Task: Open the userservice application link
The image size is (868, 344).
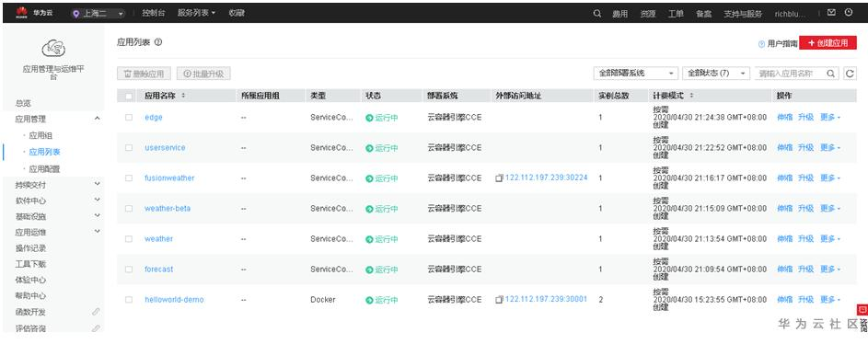Action: pyautogui.click(x=165, y=148)
